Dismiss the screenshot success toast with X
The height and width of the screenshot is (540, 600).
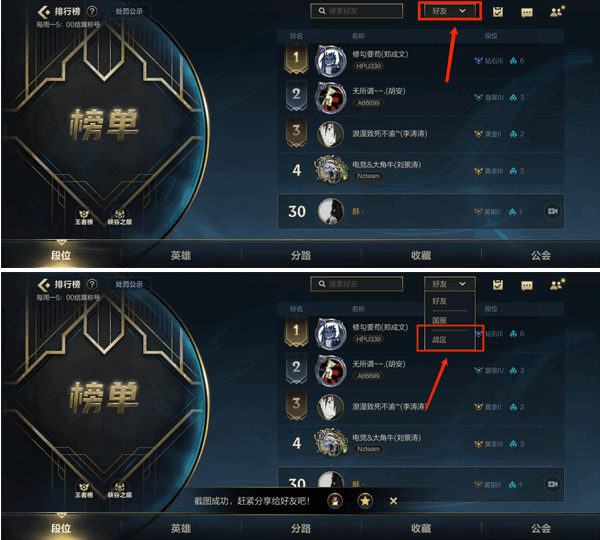[393, 501]
